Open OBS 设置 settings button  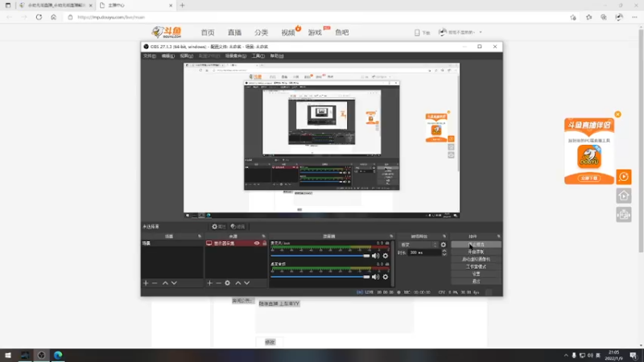[476, 274]
